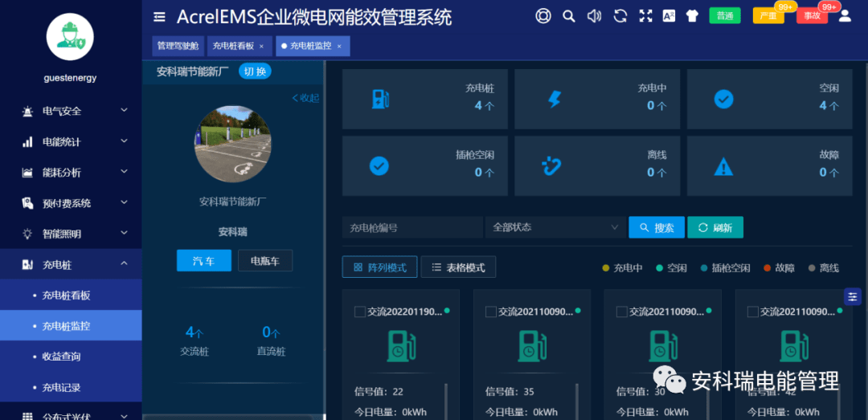Viewport: 868px width, 420px height.
Task: Click the red 事故 alarm button
Action: coord(812,16)
